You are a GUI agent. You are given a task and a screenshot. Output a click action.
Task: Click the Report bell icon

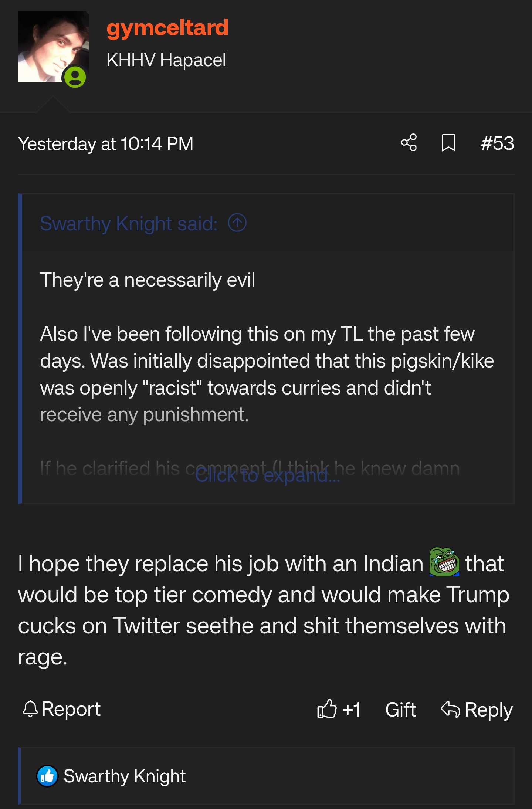30,709
